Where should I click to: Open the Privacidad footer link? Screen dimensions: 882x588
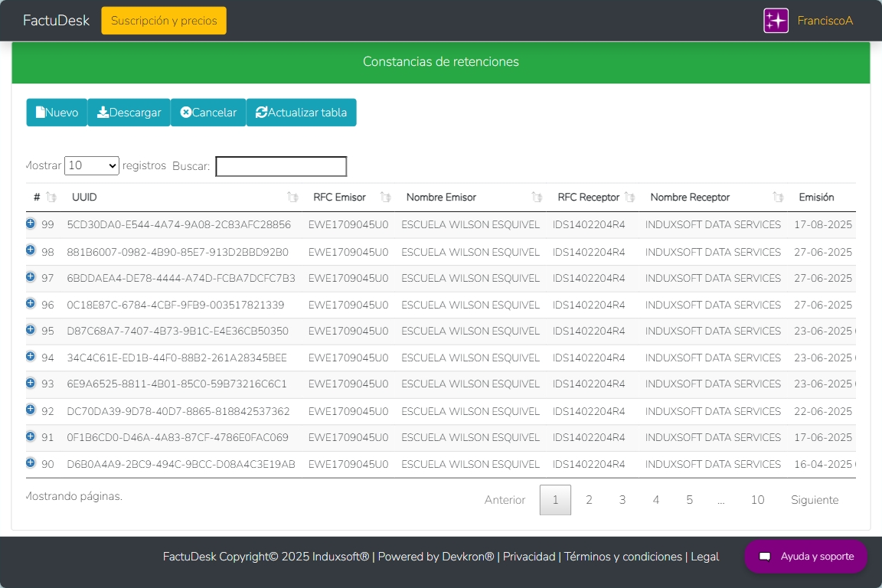click(529, 557)
